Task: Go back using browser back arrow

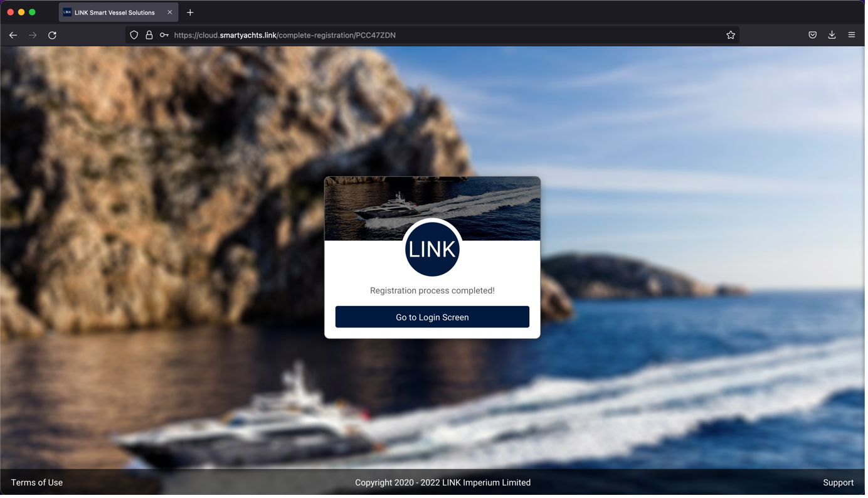Action: (x=13, y=36)
